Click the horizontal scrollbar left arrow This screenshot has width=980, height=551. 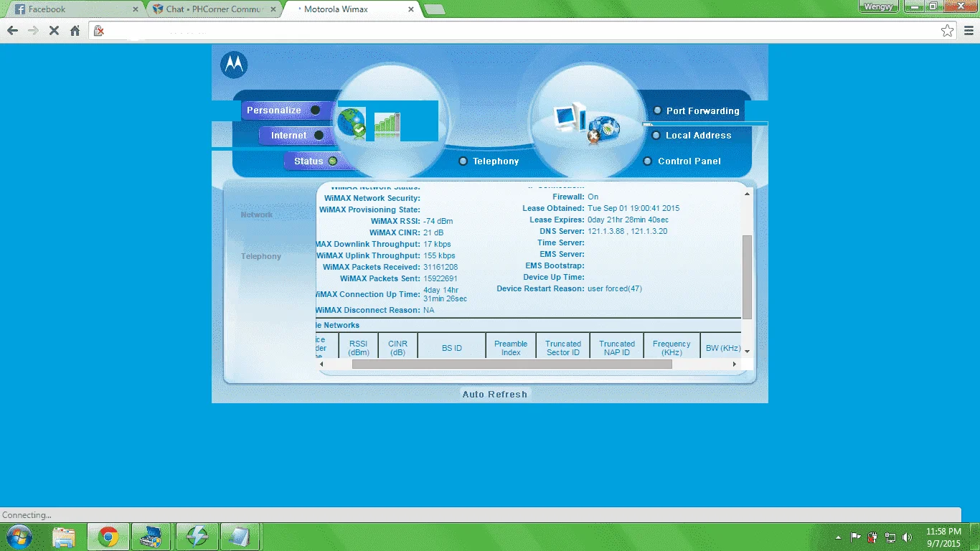321,364
